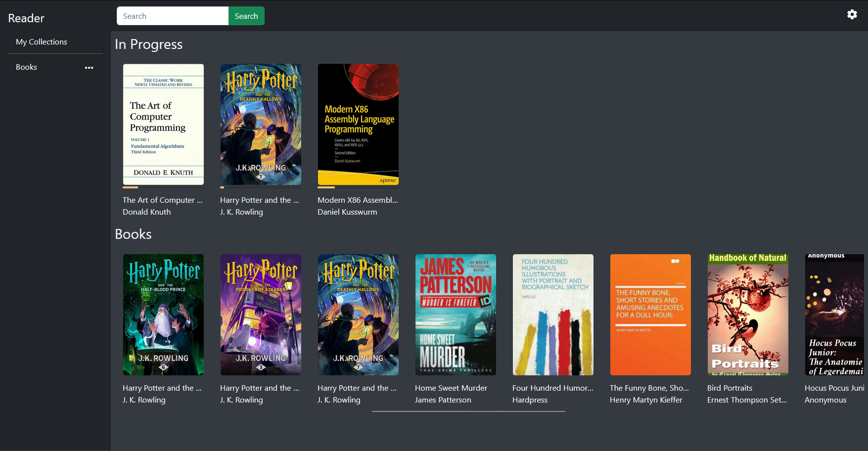Click author name "Donald Knuth"
The height and width of the screenshot is (451, 868).
[x=147, y=212]
